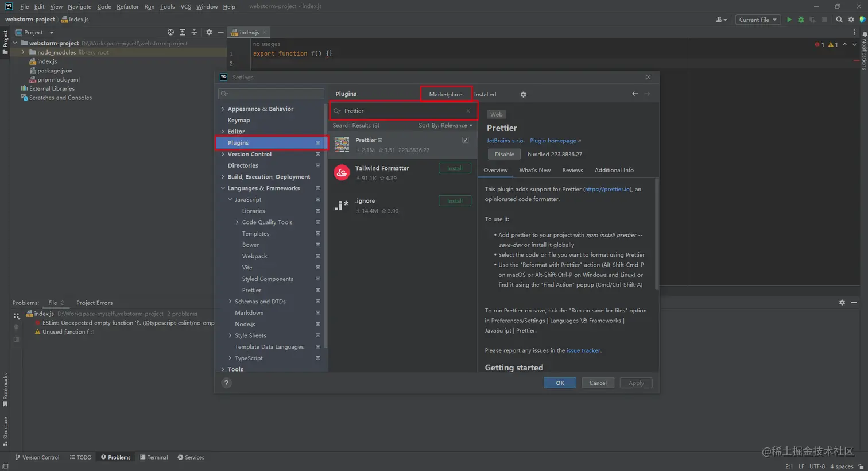Expand all icon in Project panel header
Screen dimensions: 868x471
pyautogui.click(x=183, y=32)
